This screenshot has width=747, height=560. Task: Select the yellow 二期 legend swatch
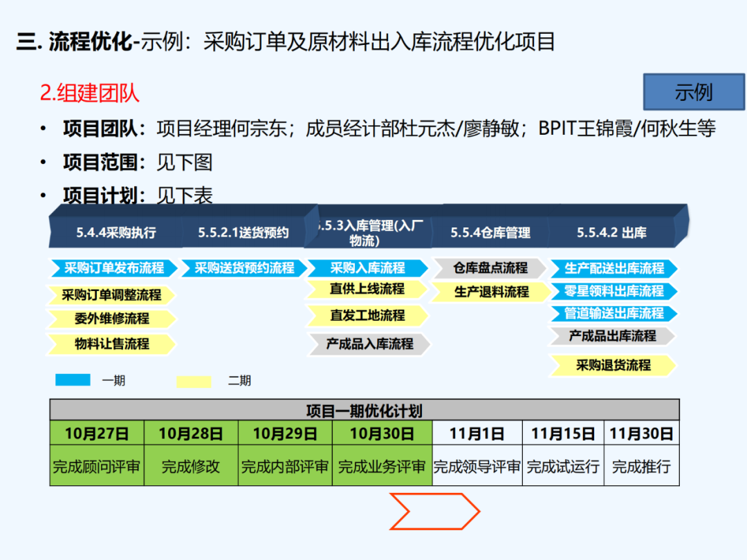point(194,381)
